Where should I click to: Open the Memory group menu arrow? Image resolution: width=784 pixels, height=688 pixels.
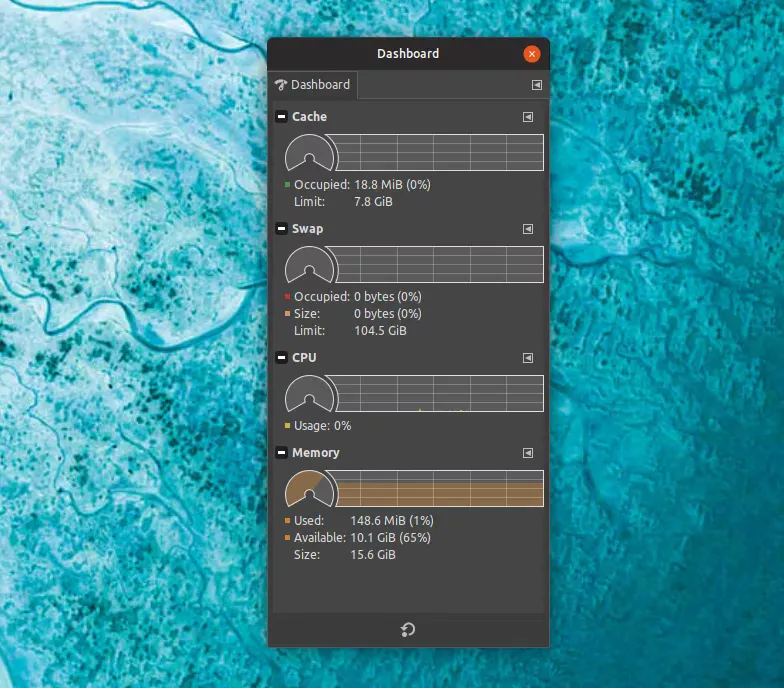528,453
